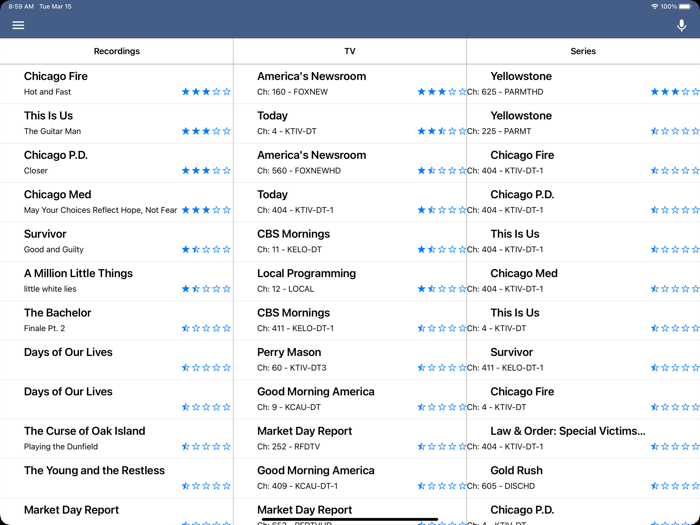The width and height of the screenshot is (700, 525).
Task: Click the star rating for Survivor Good and Guilty
Action: tap(206, 250)
